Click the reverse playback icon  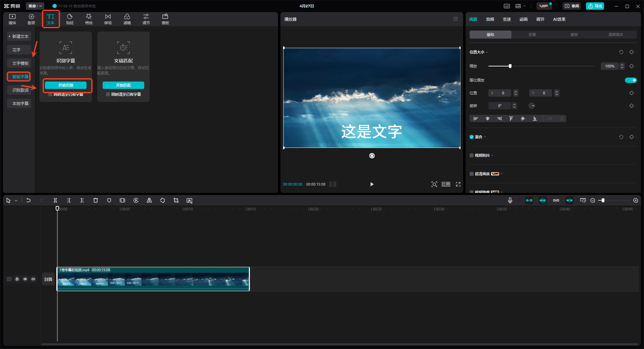(x=136, y=200)
